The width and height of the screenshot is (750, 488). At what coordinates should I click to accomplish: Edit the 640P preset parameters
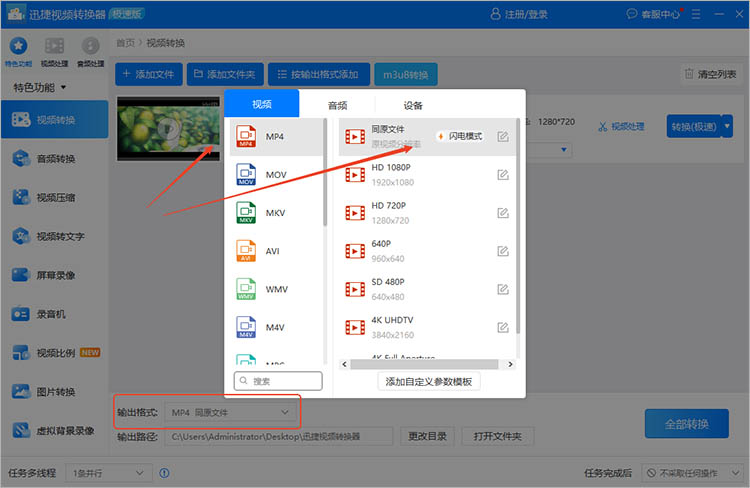[x=503, y=251]
